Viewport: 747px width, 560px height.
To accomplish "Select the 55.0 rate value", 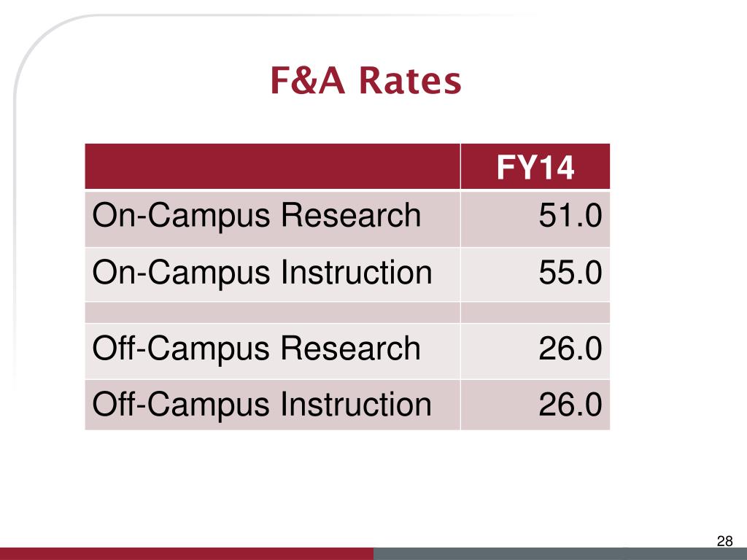I will pyautogui.click(x=570, y=273).
